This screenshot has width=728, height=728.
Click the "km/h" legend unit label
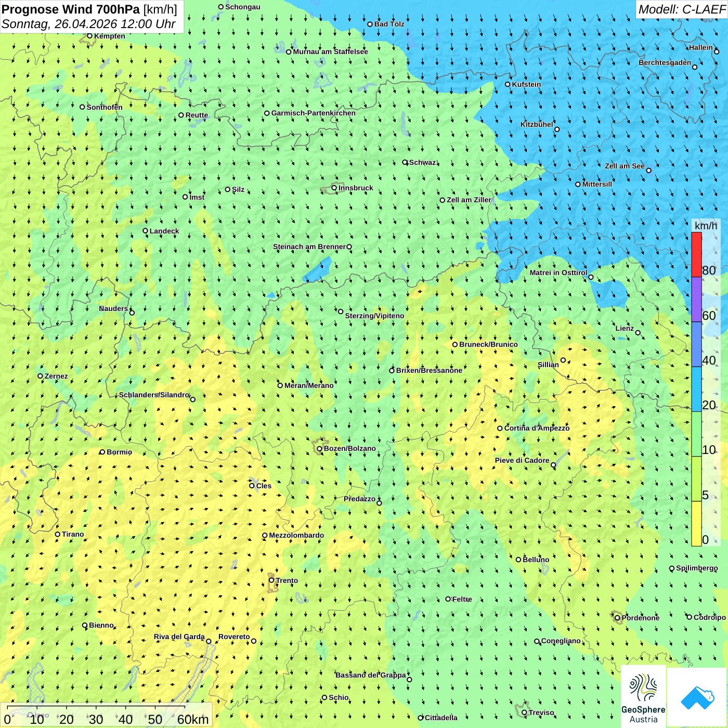click(x=706, y=226)
